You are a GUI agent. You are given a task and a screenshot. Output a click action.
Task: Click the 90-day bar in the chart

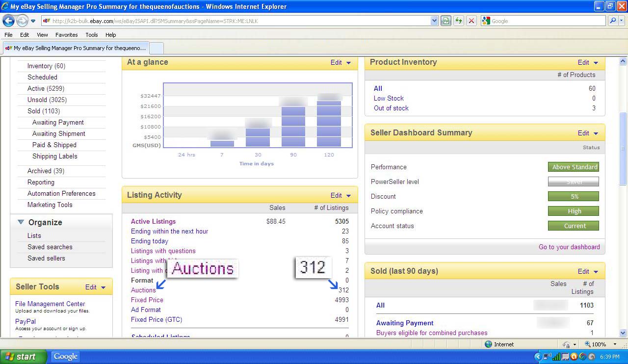(293, 127)
